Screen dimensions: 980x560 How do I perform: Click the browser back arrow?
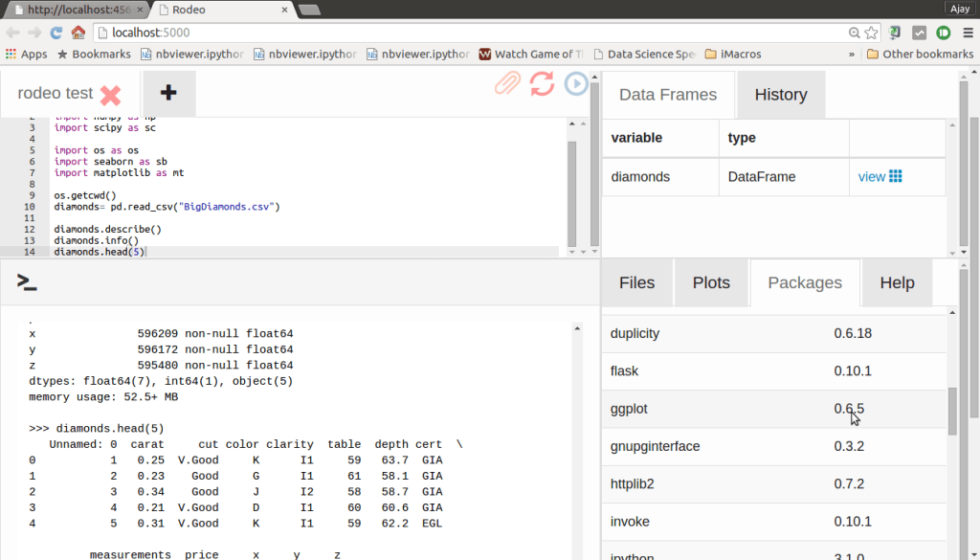coord(13,33)
